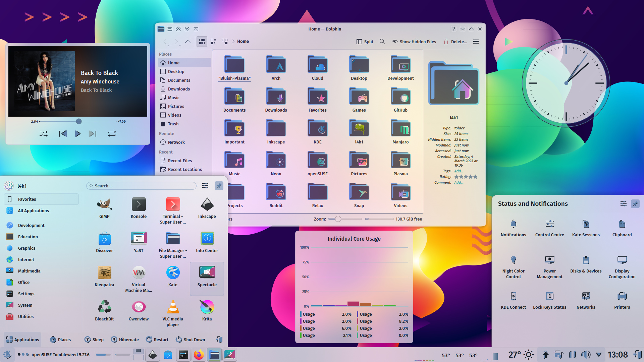Open the Neon folder in Dolphin

(x=276, y=164)
